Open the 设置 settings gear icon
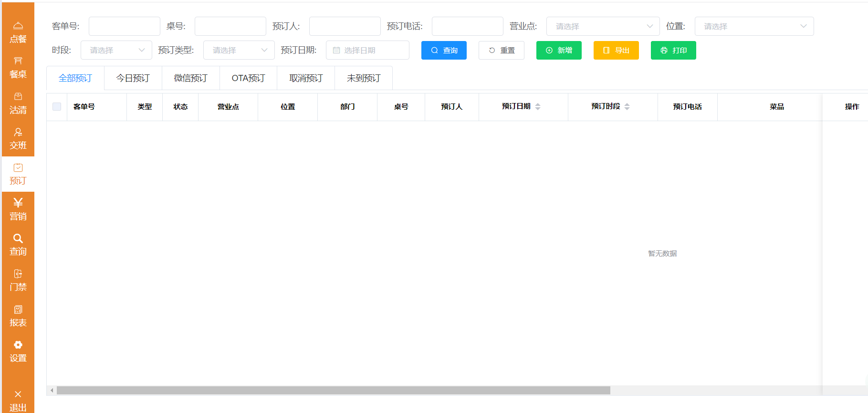Screen dimensions: 868x413 (18, 351)
